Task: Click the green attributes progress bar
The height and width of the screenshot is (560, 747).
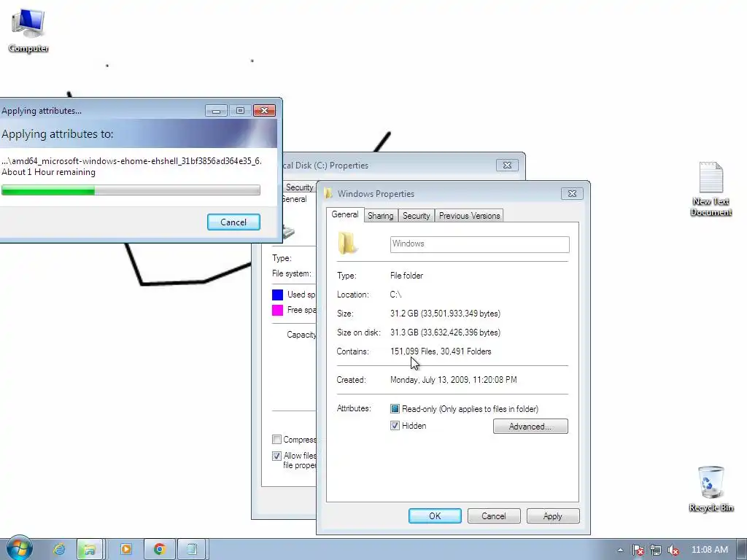Action: [131, 190]
